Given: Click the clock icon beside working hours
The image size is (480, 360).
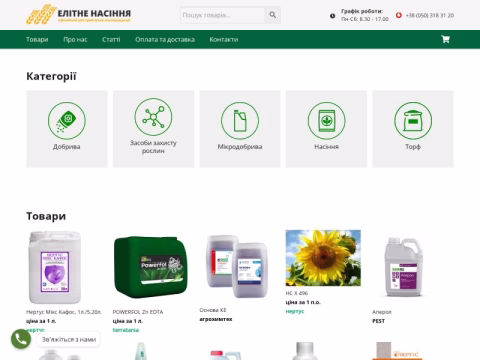Looking at the screenshot, I should click(x=332, y=16).
